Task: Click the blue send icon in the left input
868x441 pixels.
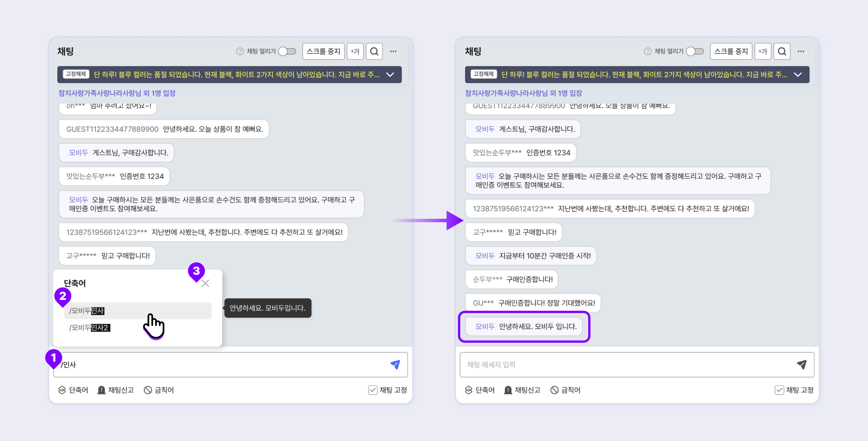Action: [x=395, y=364]
